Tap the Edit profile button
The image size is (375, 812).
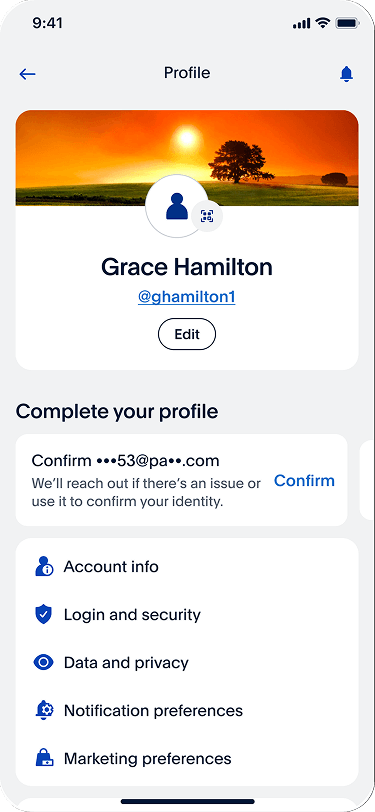pos(187,335)
